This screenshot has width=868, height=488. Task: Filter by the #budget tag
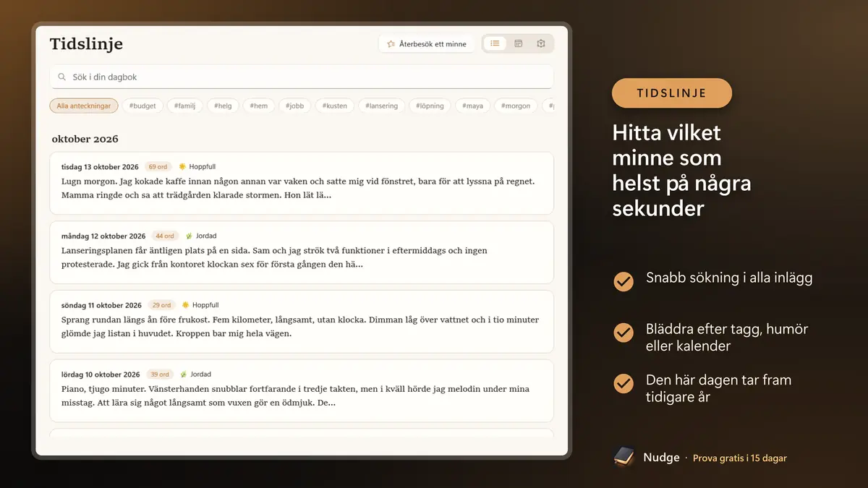(x=142, y=106)
